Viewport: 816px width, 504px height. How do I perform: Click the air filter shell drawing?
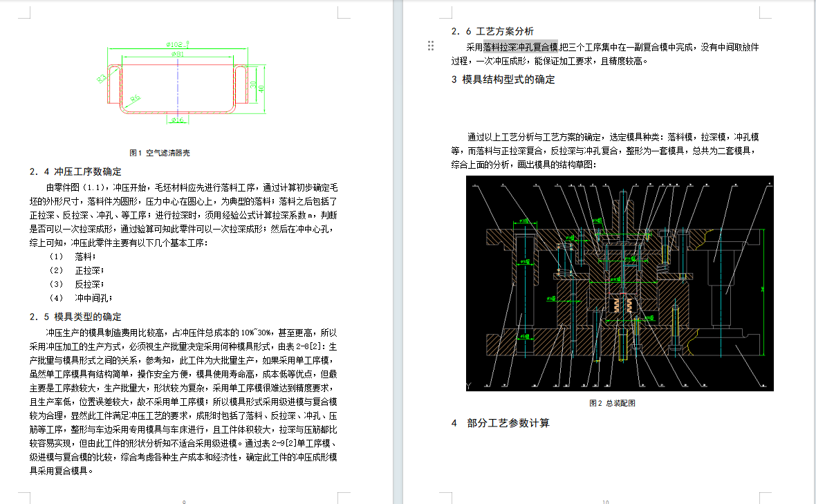(x=181, y=83)
